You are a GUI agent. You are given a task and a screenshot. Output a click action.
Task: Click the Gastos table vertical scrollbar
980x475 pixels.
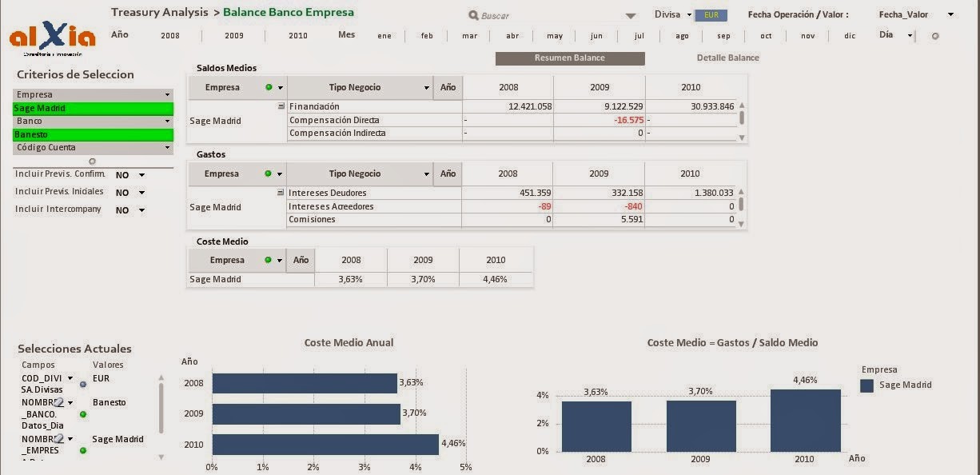[x=742, y=207]
